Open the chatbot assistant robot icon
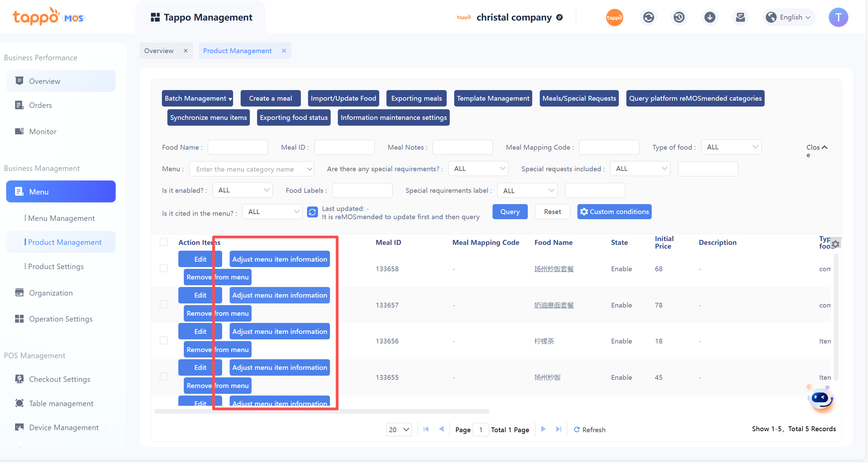This screenshot has width=868, height=463. tap(821, 399)
